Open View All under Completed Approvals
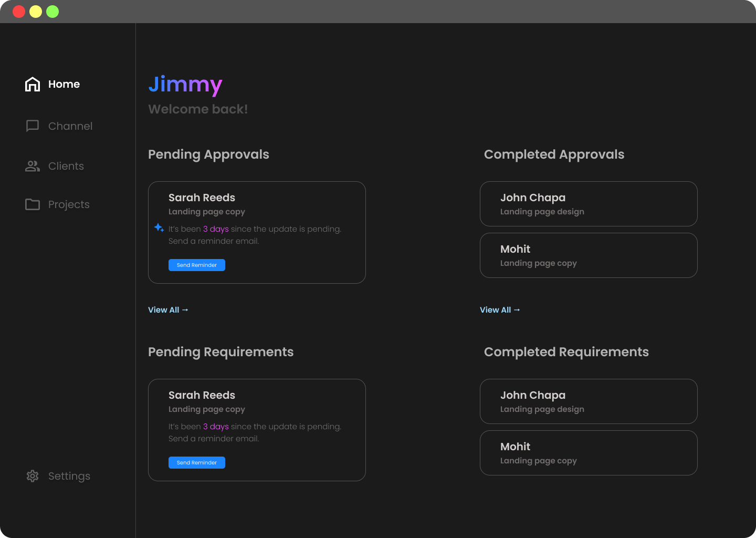This screenshot has width=756, height=538. 496,309
